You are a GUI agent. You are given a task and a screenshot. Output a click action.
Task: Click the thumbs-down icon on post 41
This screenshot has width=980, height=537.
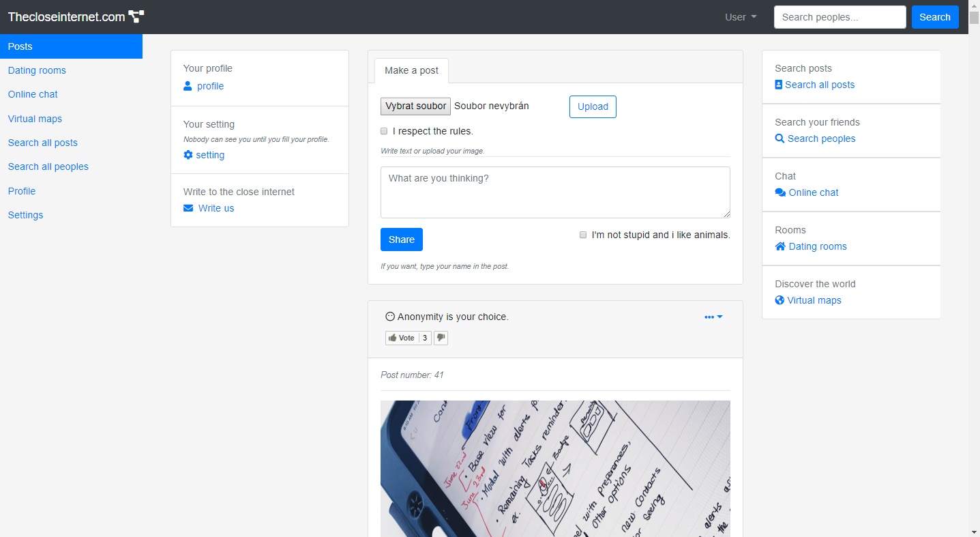441,338
